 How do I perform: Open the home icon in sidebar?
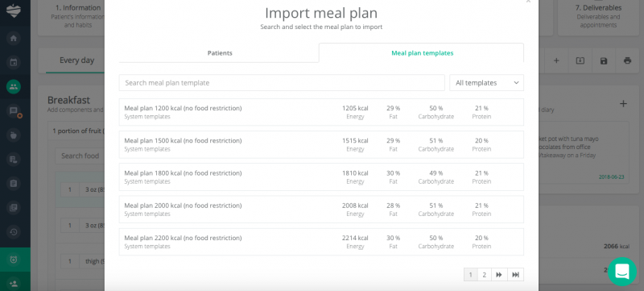click(x=14, y=38)
